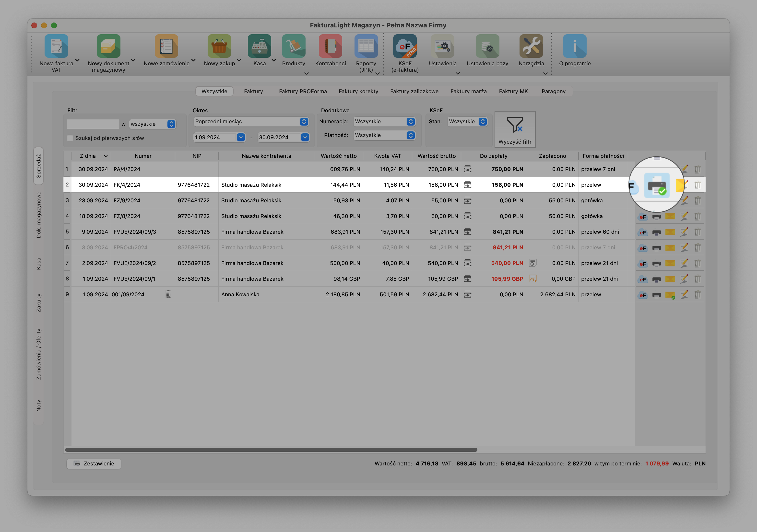Open Okres Poprzedni miesiąc dropdown
Viewport: 757px width, 532px height.
pyautogui.click(x=251, y=122)
